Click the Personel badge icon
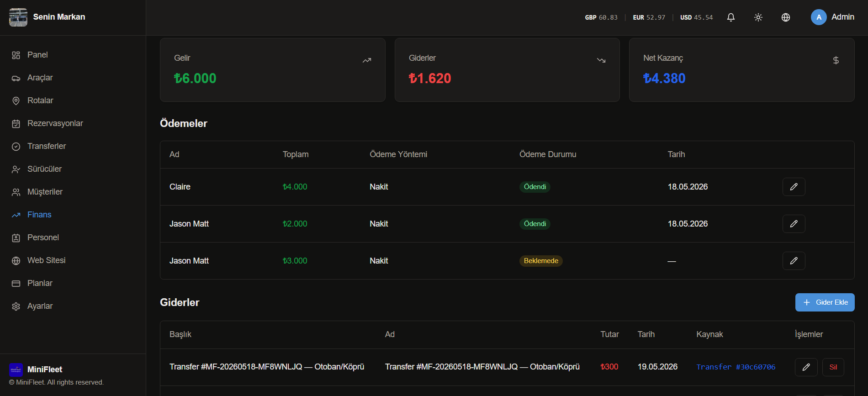 pyautogui.click(x=16, y=238)
